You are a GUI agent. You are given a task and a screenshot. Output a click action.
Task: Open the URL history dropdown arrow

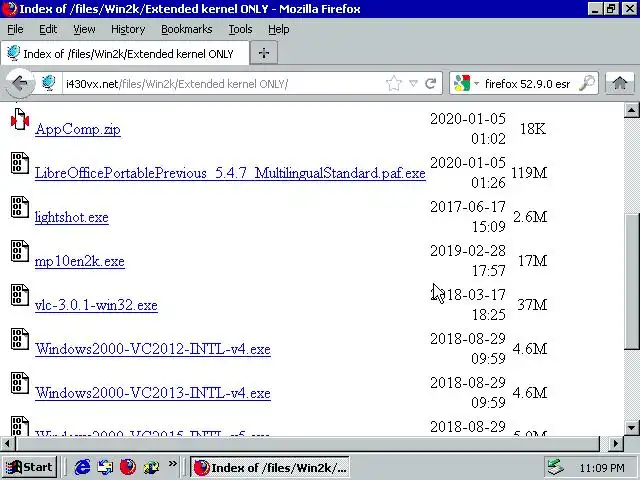coord(413,84)
